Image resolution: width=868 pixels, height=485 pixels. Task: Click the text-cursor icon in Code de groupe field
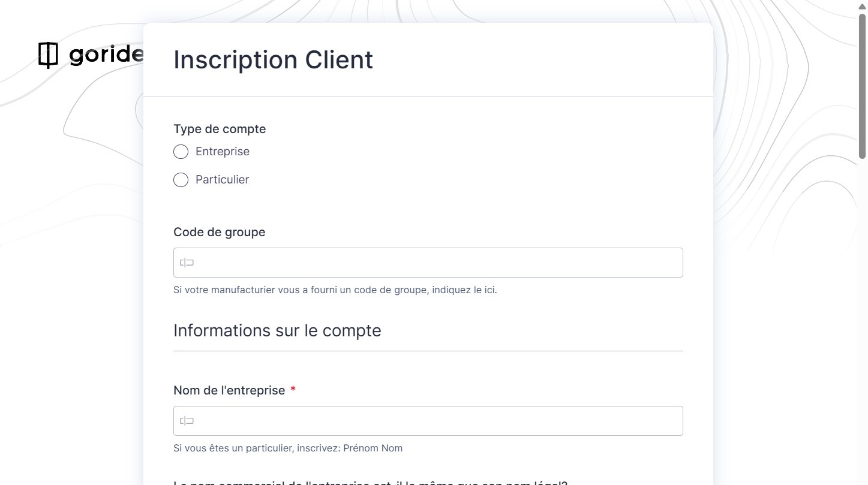tap(187, 263)
